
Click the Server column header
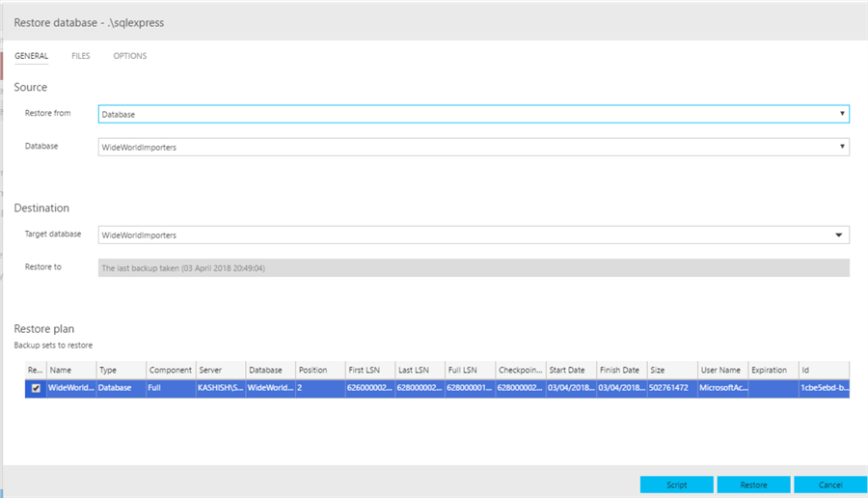click(x=221, y=370)
